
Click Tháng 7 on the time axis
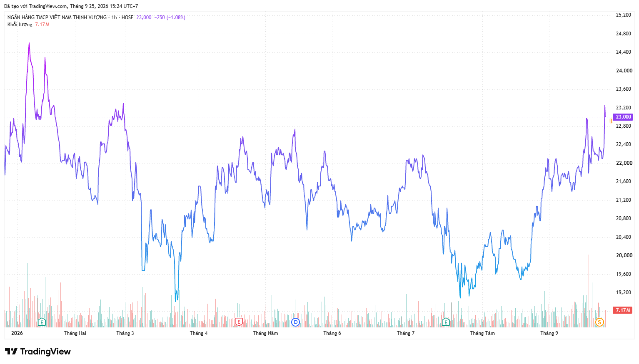pyautogui.click(x=406, y=333)
